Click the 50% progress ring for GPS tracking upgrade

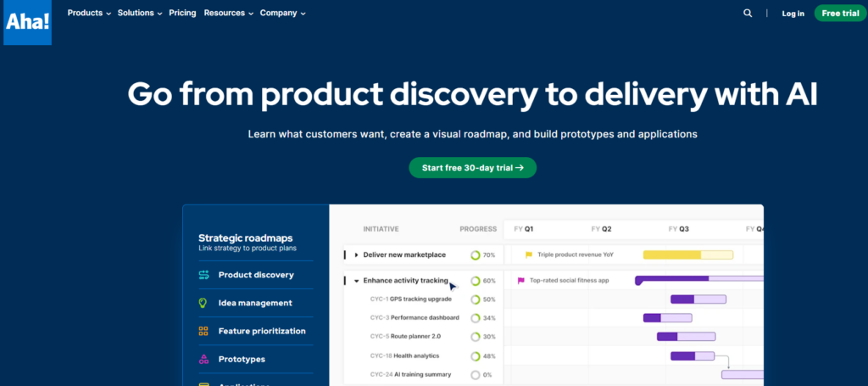pos(475,299)
